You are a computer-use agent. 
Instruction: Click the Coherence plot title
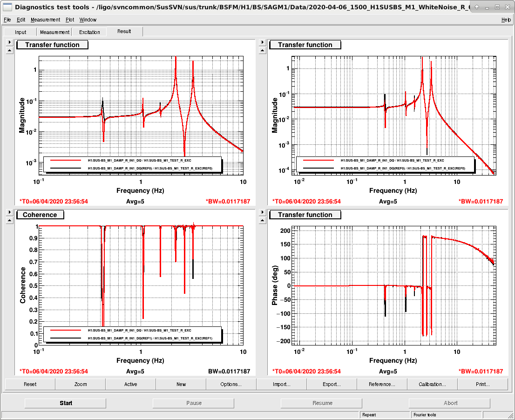(x=40, y=215)
